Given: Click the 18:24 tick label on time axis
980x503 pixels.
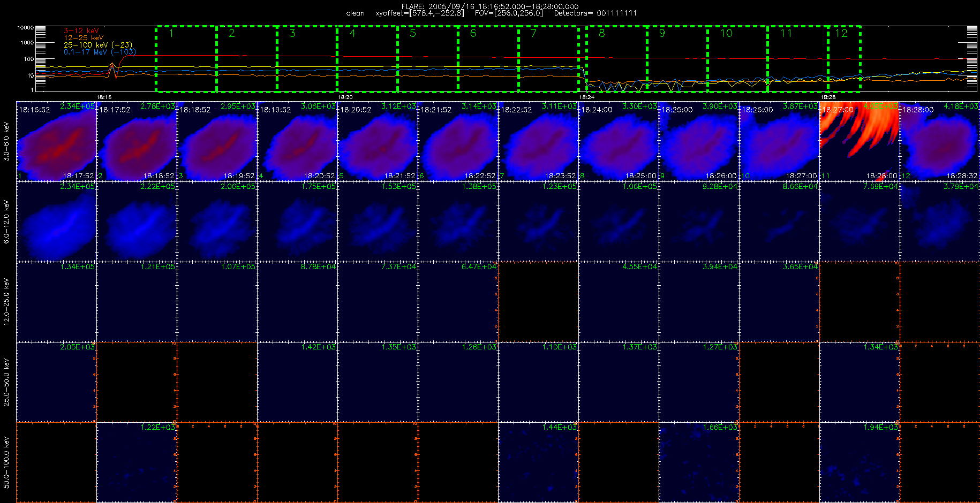Looking at the screenshot, I should 587,97.
